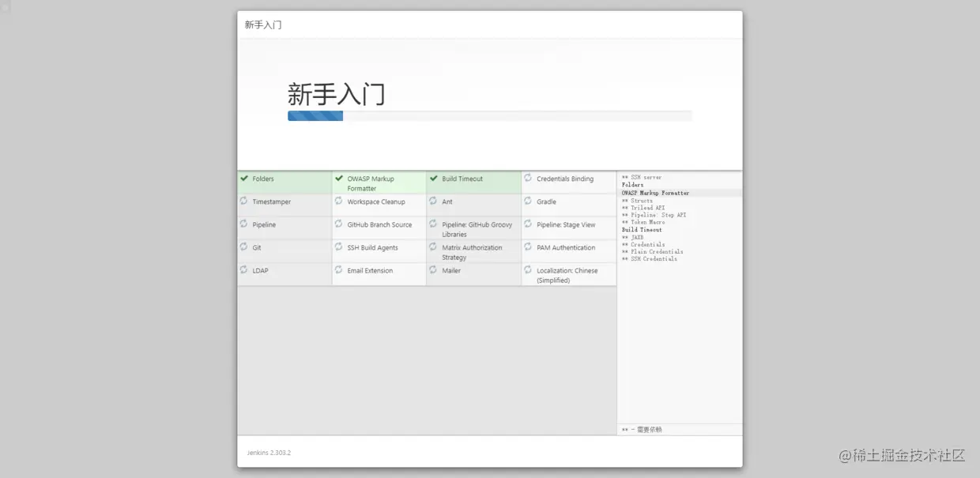Select '** Token Macro' in the install log
The image size is (980, 478).
tap(643, 222)
